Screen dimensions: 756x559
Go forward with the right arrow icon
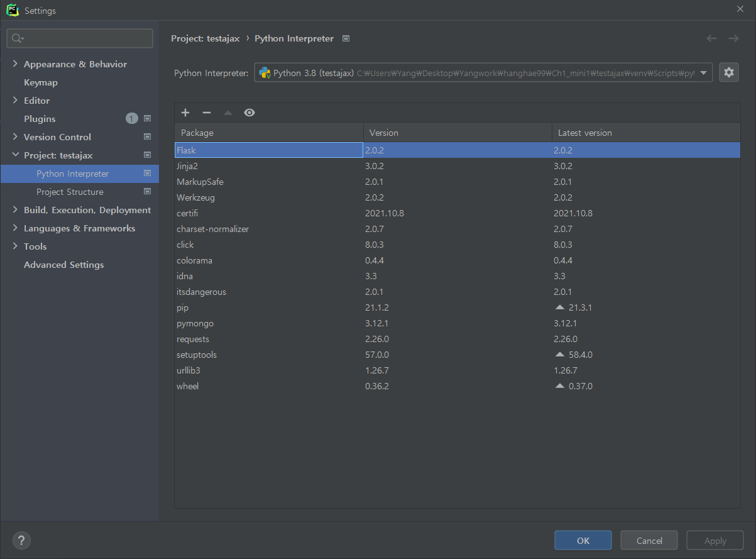[733, 38]
